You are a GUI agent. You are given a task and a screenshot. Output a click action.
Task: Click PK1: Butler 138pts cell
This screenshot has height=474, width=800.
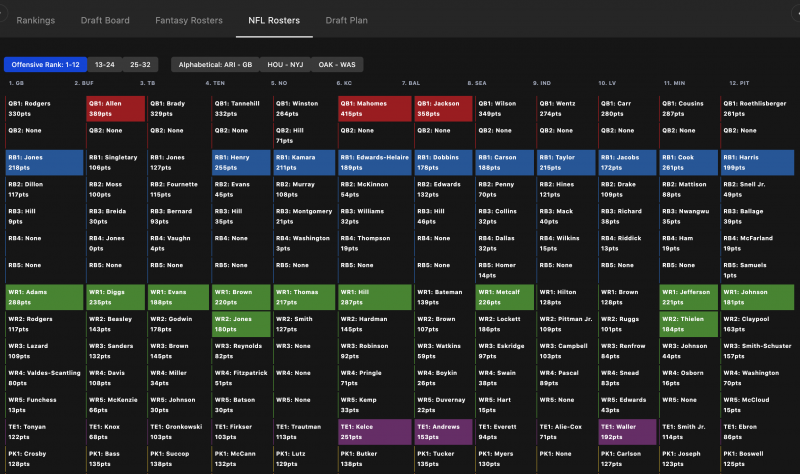(375, 459)
